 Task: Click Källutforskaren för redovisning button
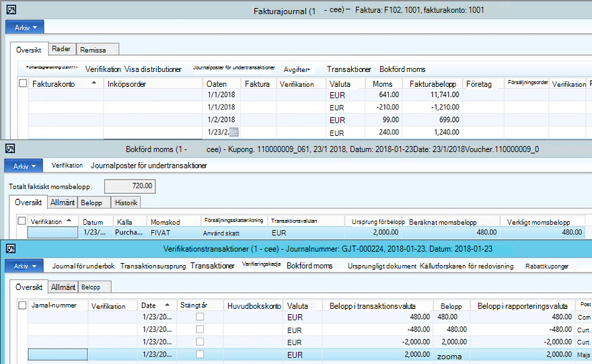pyautogui.click(x=467, y=266)
